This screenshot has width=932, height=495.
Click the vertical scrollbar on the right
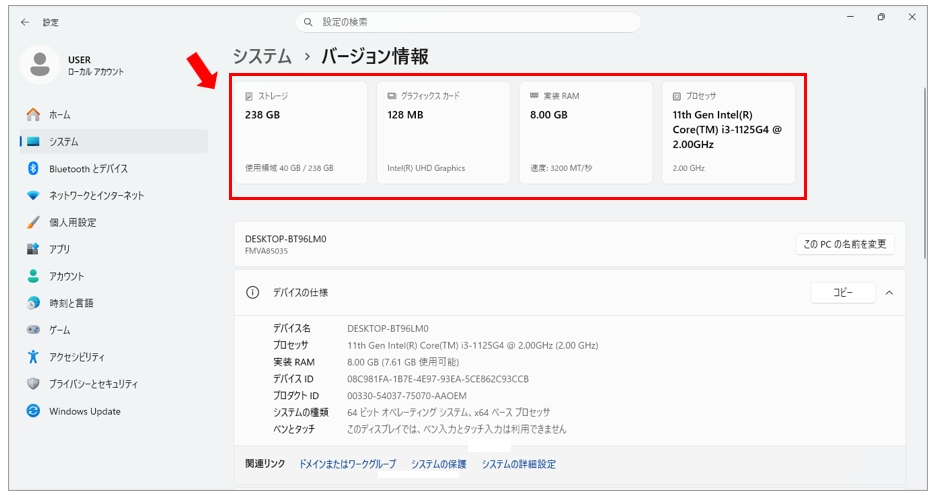[924, 172]
